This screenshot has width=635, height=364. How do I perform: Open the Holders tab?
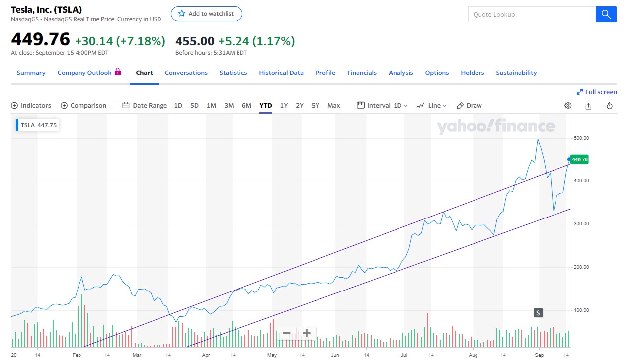(x=473, y=73)
